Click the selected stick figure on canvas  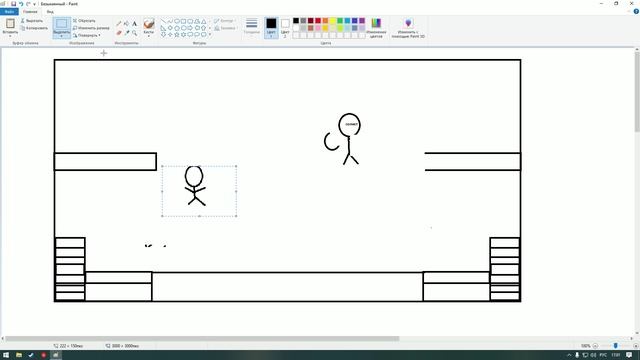click(194, 185)
